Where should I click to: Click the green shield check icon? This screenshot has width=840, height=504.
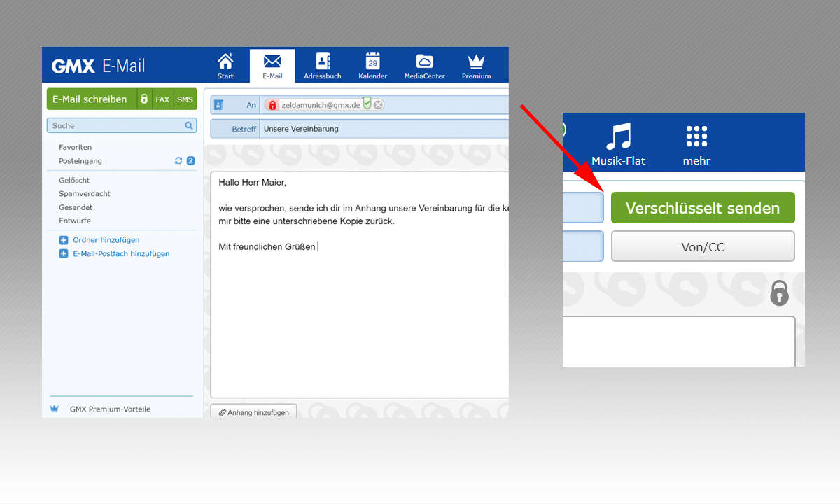coord(367,104)
